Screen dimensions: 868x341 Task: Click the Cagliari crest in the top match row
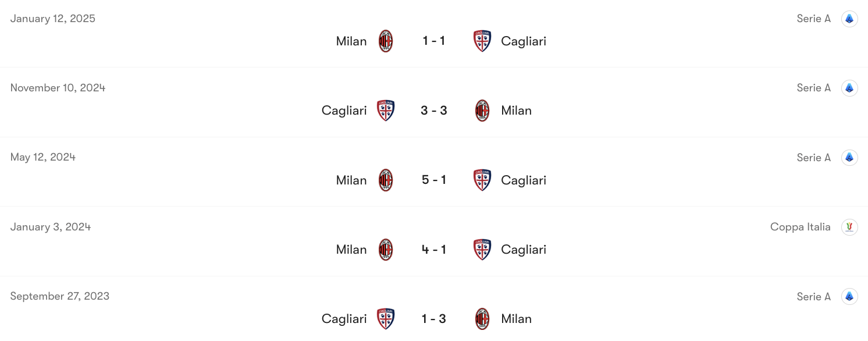pos(482,41)
